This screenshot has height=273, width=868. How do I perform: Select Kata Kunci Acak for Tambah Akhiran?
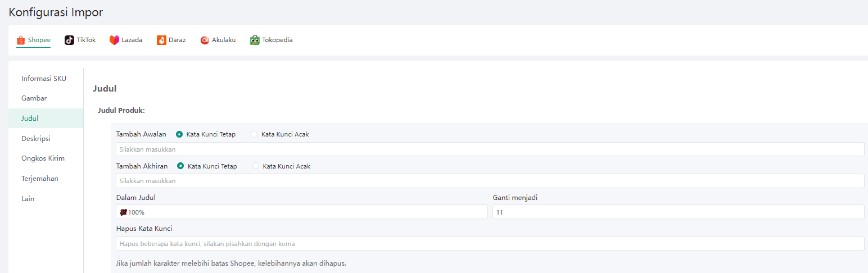256,166
